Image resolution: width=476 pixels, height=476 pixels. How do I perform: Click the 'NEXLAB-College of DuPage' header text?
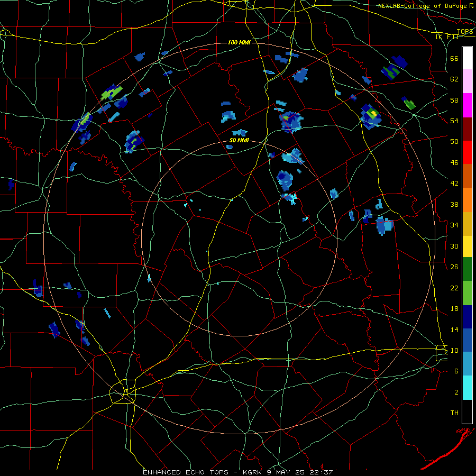[423, 6]
